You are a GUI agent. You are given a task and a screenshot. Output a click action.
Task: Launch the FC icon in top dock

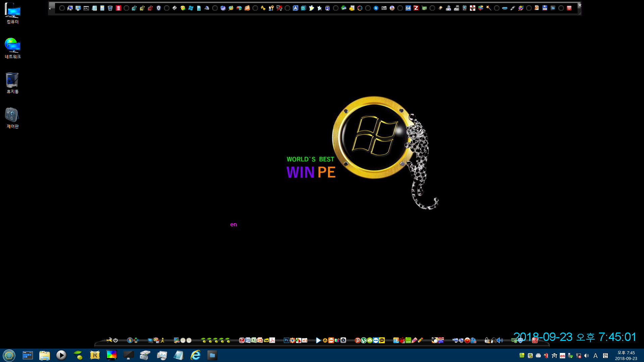click(328, 8)
